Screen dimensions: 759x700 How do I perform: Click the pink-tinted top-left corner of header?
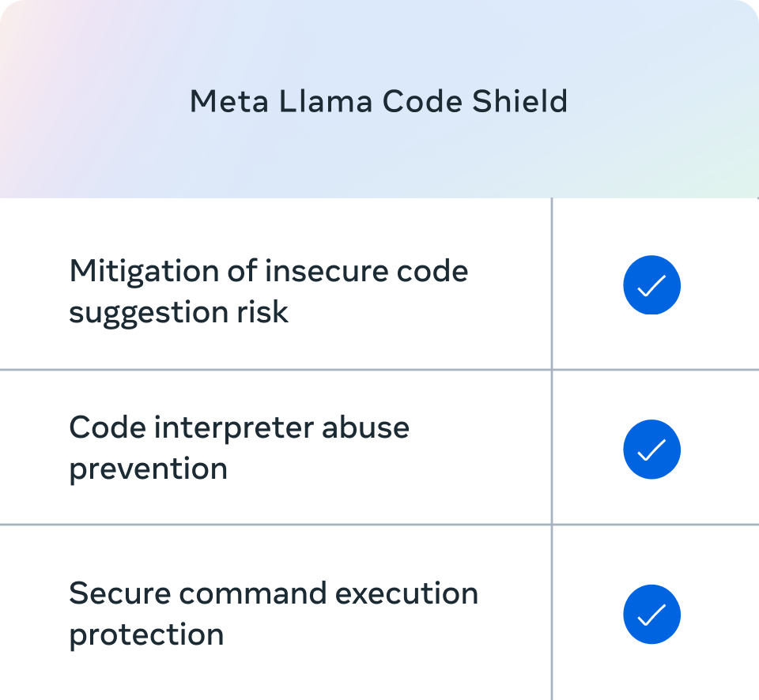(x=24, y=32)
